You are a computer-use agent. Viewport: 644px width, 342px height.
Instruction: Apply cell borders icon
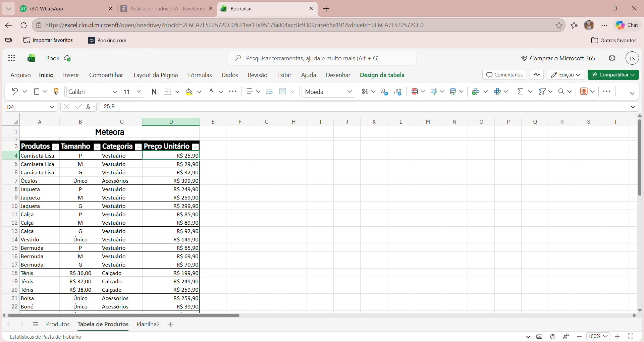(x=167, y=92)
